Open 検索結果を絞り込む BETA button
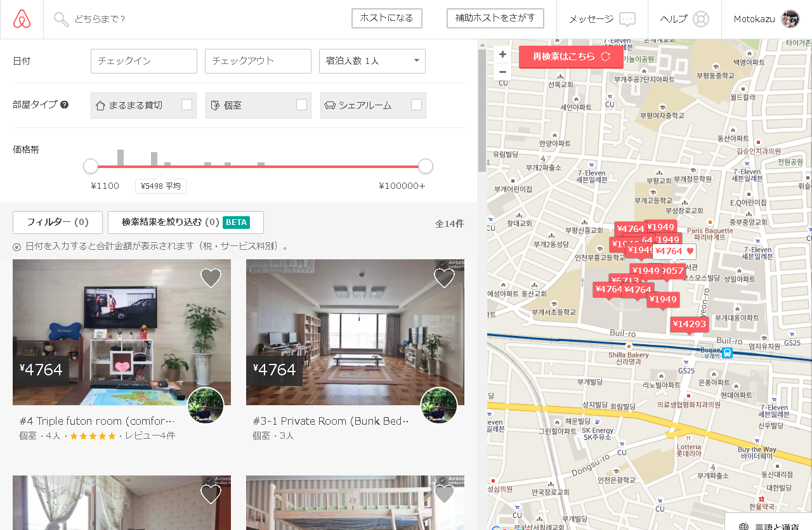Image resolution: width=812 pixels, height=530 pixels. (186, 222)
